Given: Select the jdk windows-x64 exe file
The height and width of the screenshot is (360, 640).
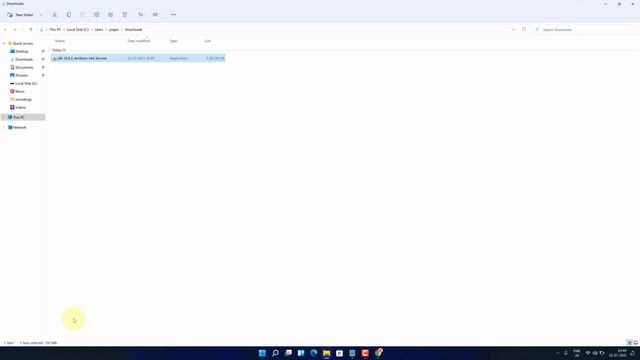Looking at the screenshot, I should click(x=138, y=58).
